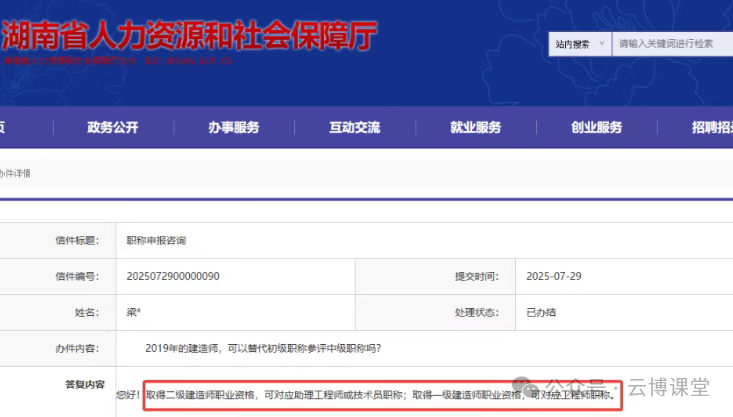Click the 办件内容 label

tap(77, 348)
